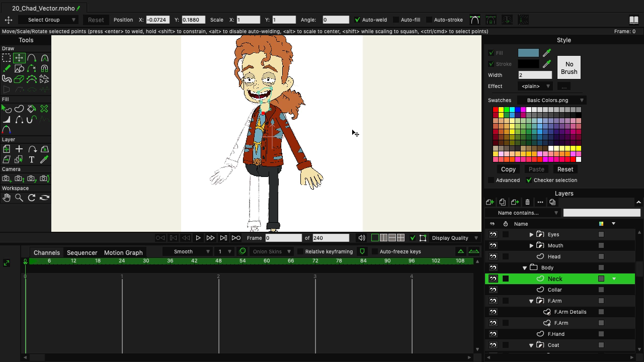Select the 20_Chad_Vector.moho document tab
The image size is (644, 362).
(x=43, y=8)
